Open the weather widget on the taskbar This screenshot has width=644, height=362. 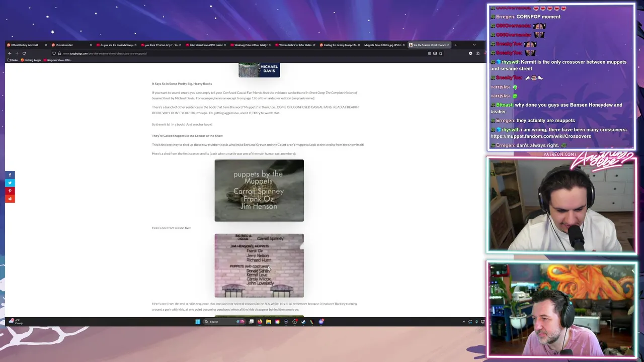pyautogui.click(x=15, y=322)
